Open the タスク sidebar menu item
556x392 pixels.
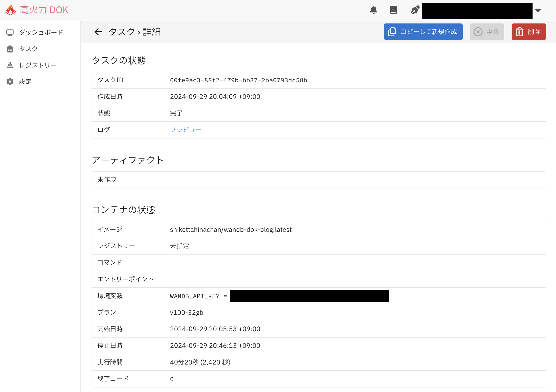(x=28, y=48)
